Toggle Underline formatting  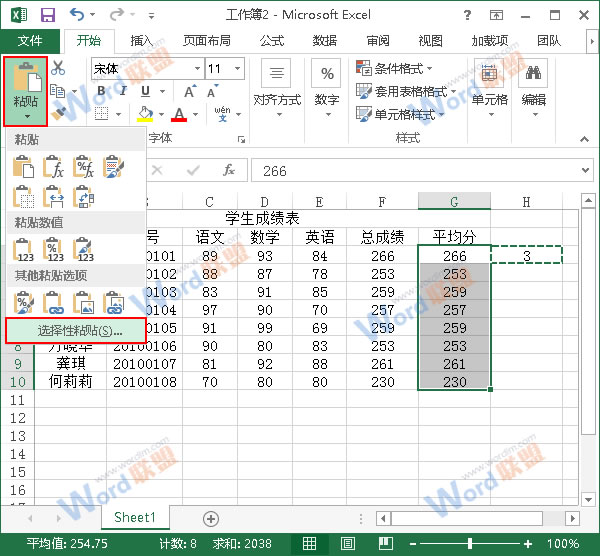click(145, 91)
